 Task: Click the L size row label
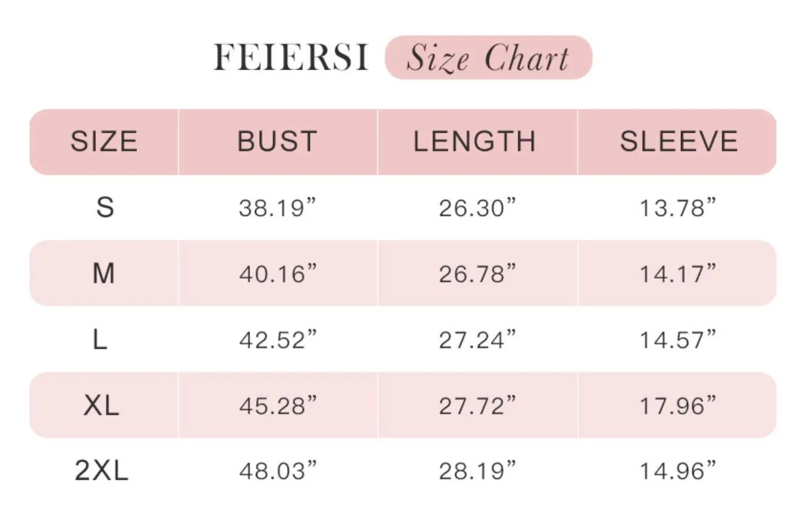[x=100, y=340]
